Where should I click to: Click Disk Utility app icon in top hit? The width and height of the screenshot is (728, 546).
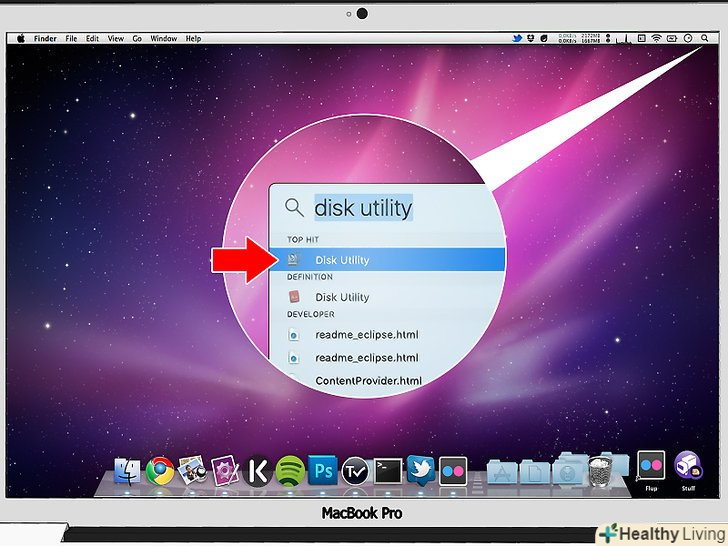pyautogui.click(x=293, y=260)
